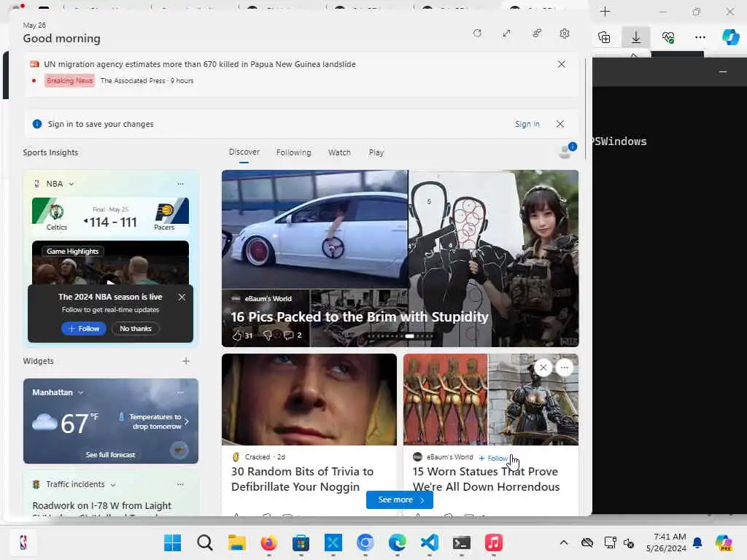This screenshot has height=560, width=747.
Task: Open Traffic incidents more options
Action: pos(180,484)
